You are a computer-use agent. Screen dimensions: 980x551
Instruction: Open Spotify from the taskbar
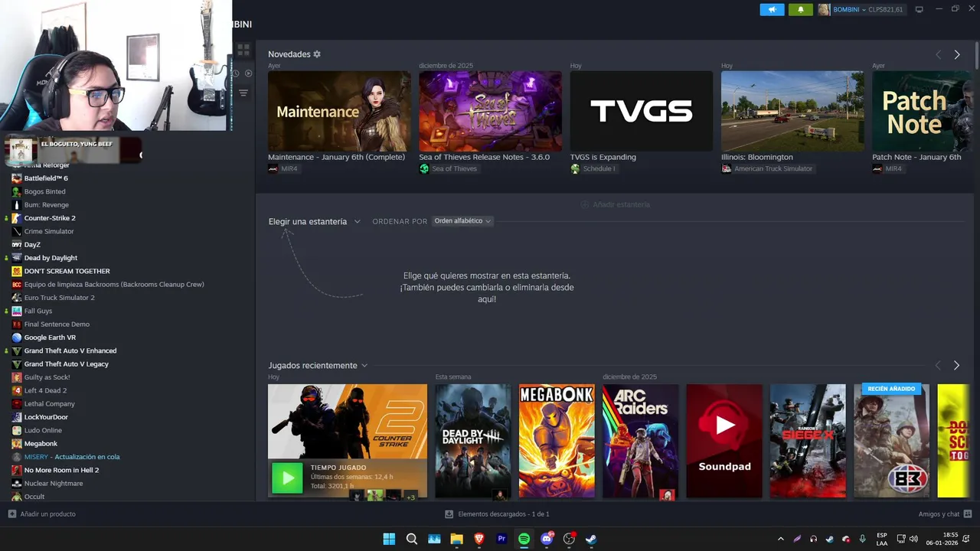click(524, 539)
